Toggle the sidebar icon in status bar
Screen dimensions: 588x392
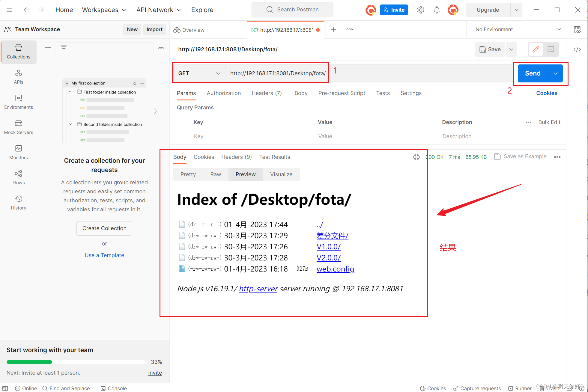pyautogui.click(x=5, y=388)
